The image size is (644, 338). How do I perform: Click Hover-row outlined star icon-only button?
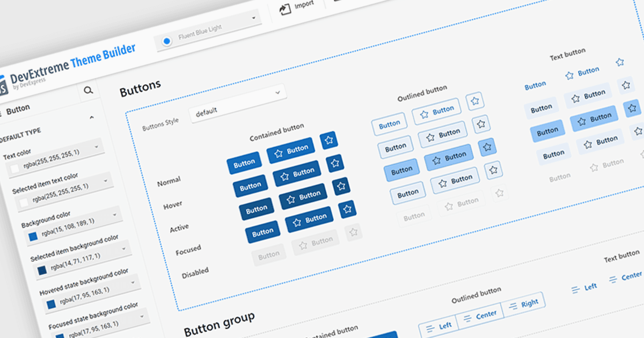[x=481, y=123]
